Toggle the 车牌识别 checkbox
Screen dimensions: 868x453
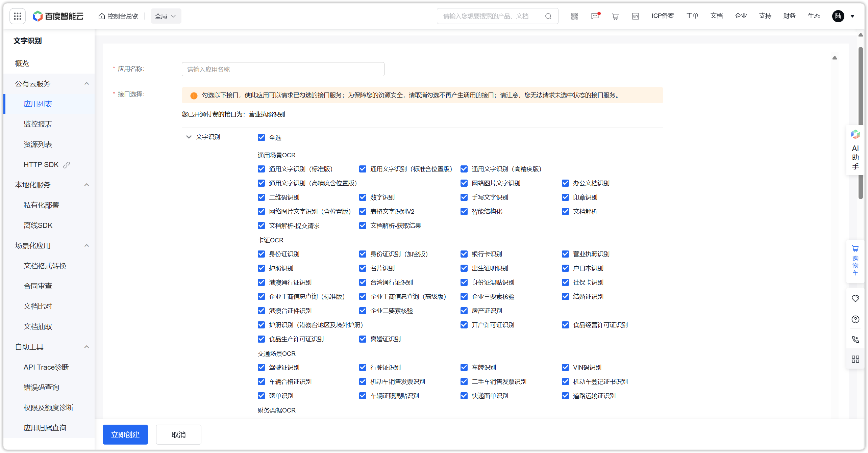(x=464, y=367)
